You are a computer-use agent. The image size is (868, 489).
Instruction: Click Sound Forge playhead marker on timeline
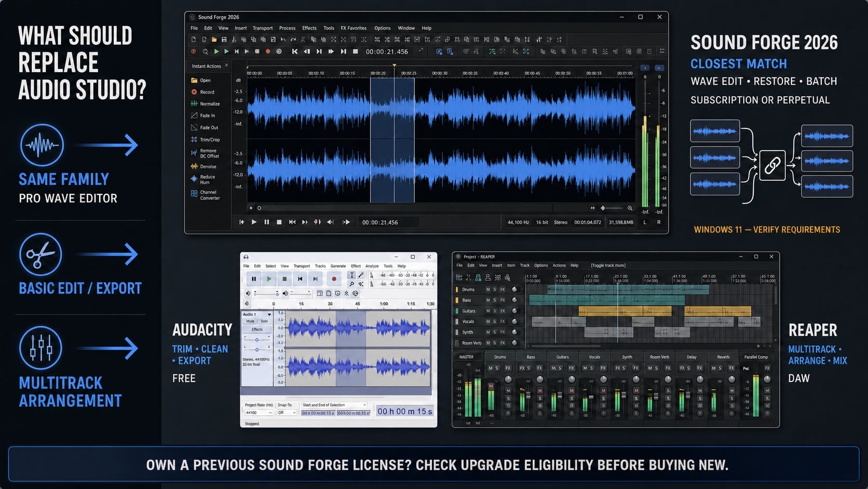[395, 65]
